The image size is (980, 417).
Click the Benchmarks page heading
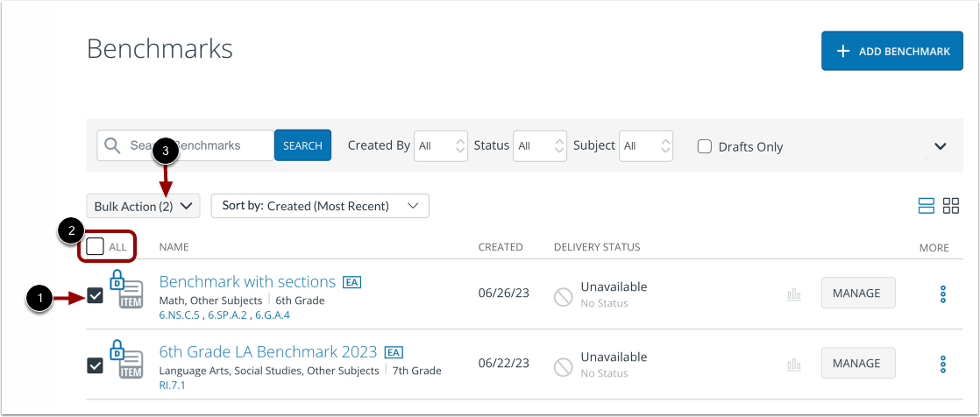point(160,48)
